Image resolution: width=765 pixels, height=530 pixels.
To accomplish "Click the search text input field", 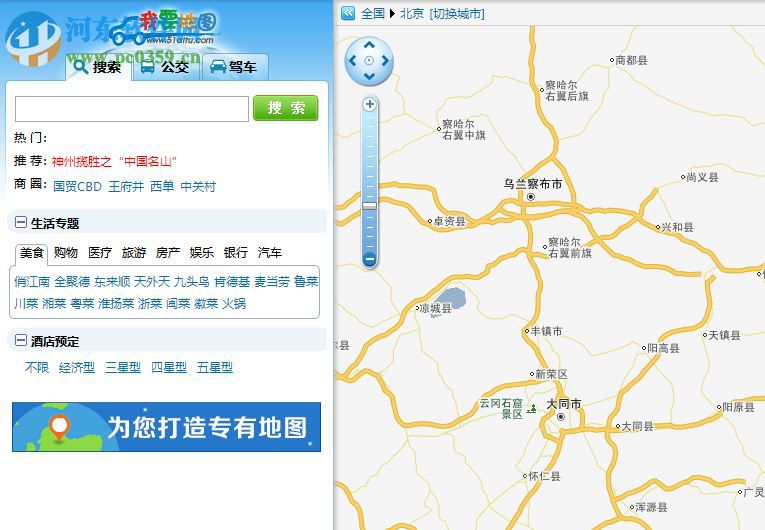I will pos(132,108).
